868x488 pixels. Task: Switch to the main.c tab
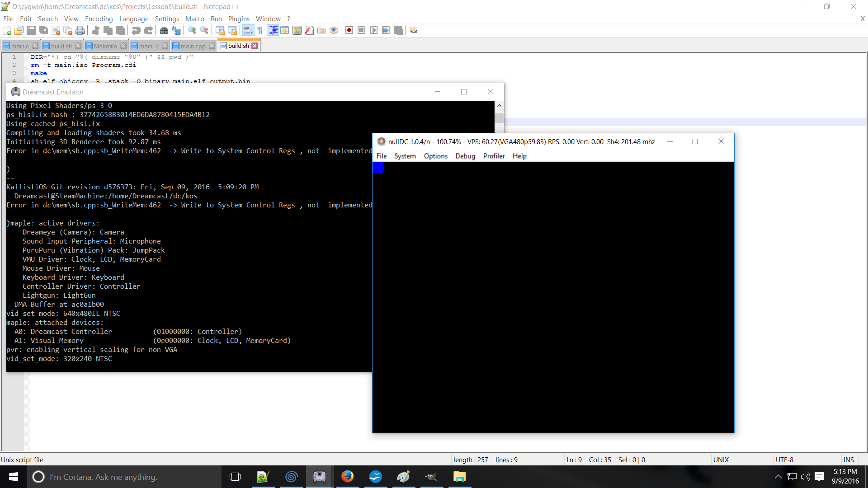coord(20,46)
